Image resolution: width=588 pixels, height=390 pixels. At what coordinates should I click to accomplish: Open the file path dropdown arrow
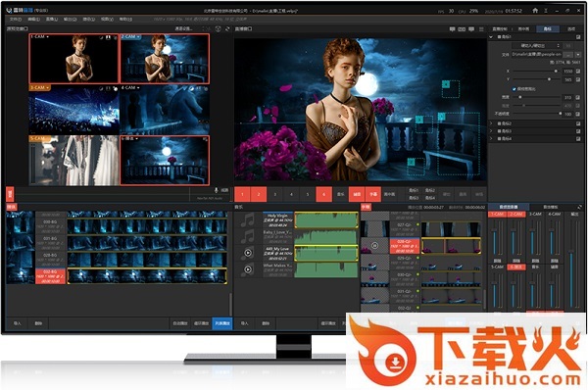coord(578,54)
